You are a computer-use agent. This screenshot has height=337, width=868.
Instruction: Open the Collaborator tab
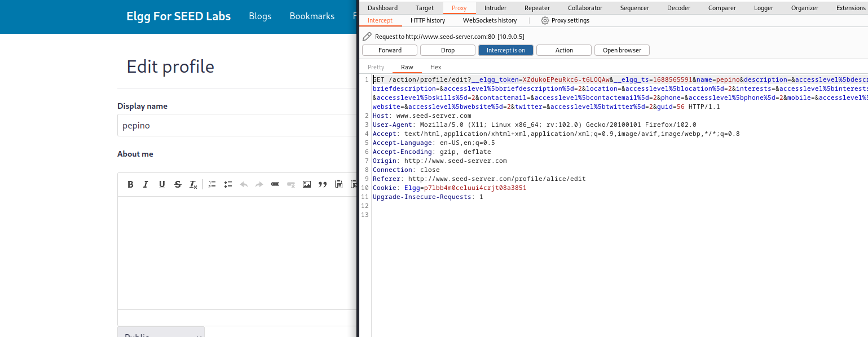coord(585,8)
